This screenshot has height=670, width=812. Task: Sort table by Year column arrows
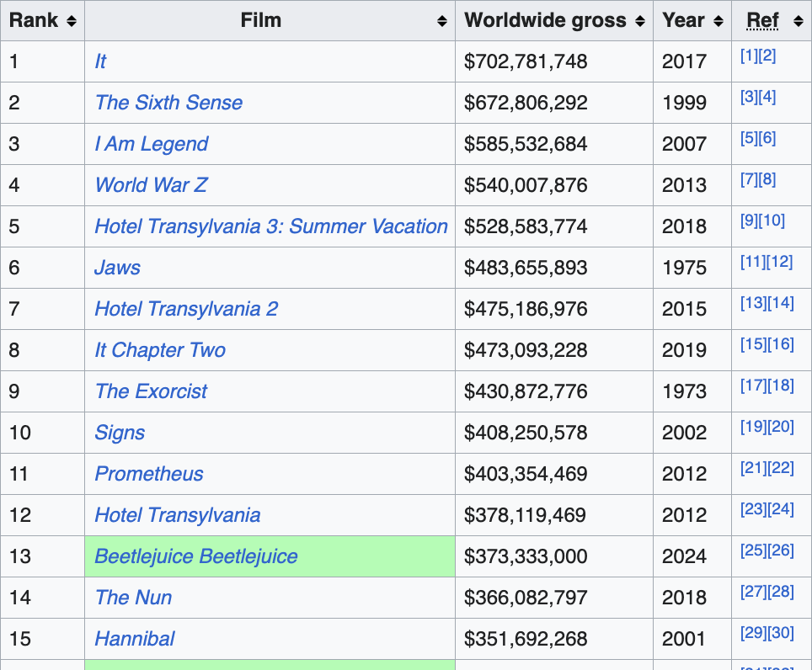[x=719, y=21]
